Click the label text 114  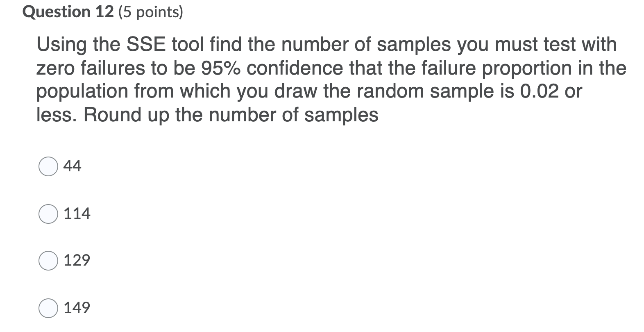coord(77,213)
